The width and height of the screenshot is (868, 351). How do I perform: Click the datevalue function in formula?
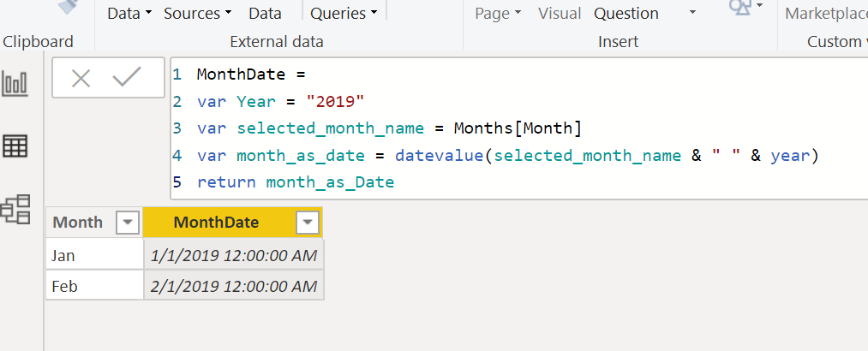pos(439,155)
